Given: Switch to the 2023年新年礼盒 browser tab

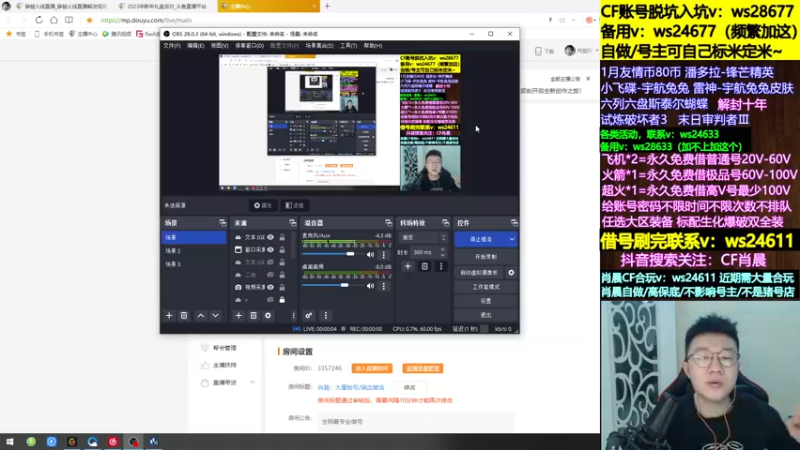Looking at the screenshot, I should (x=166, y=6).
